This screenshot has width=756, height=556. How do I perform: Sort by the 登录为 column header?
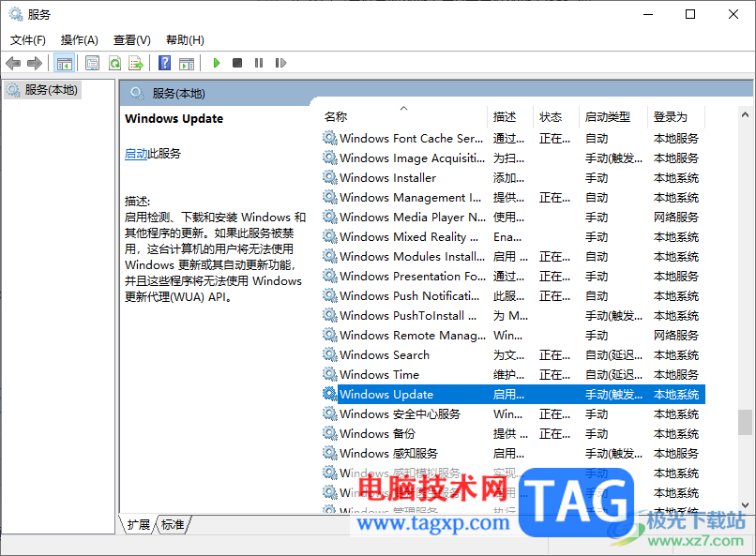[676, 116]
